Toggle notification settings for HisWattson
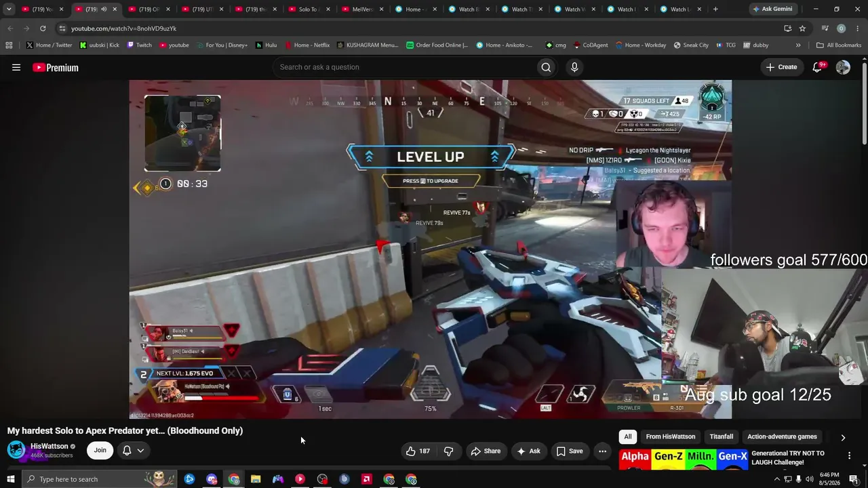 [x=133, y=450]
